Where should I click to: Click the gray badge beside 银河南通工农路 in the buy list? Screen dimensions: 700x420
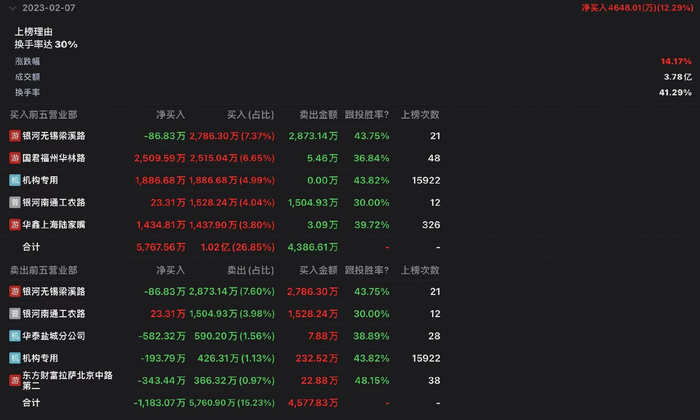tap(15, 202)
